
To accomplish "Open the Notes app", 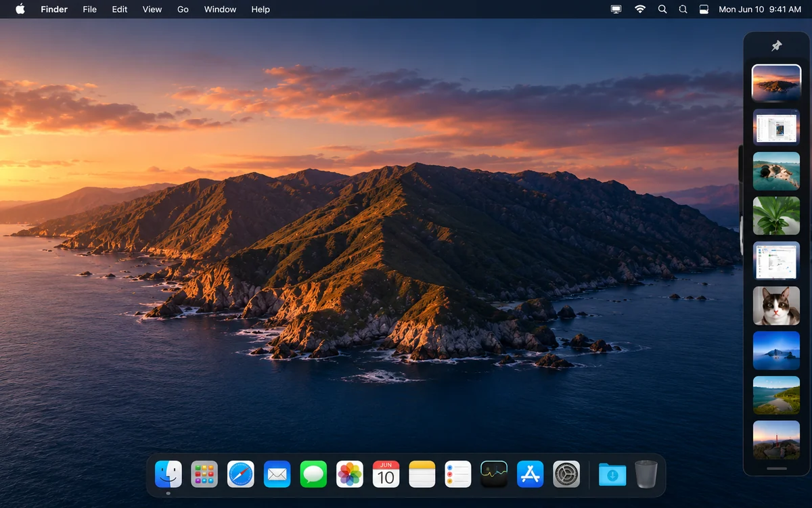I will pyautogui.click(x=422, y=474).
